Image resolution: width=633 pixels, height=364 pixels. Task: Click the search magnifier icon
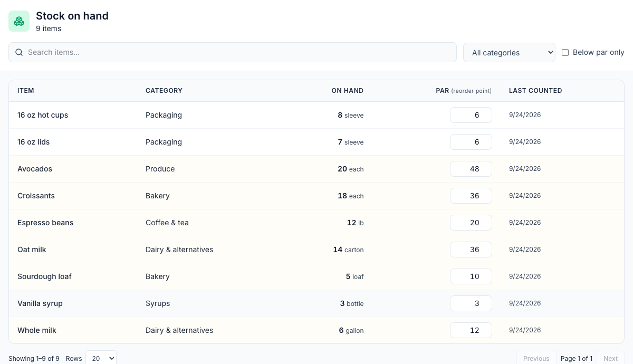[19, 52]
